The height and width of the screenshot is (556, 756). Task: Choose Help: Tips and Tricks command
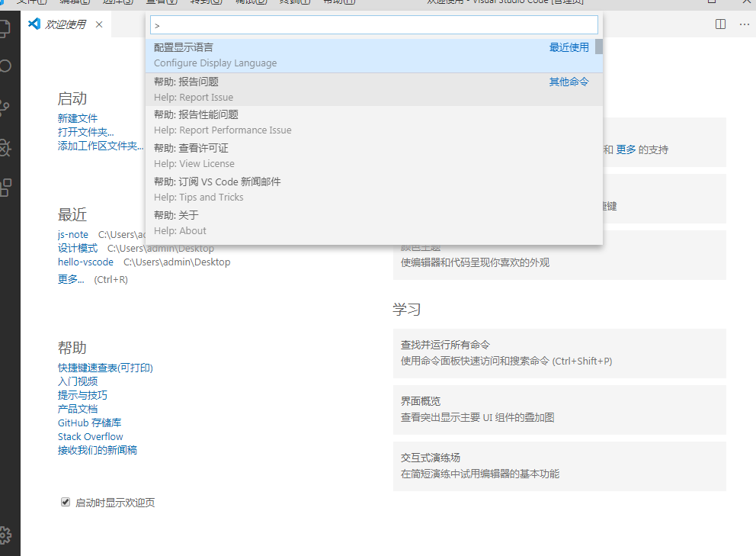374,189
